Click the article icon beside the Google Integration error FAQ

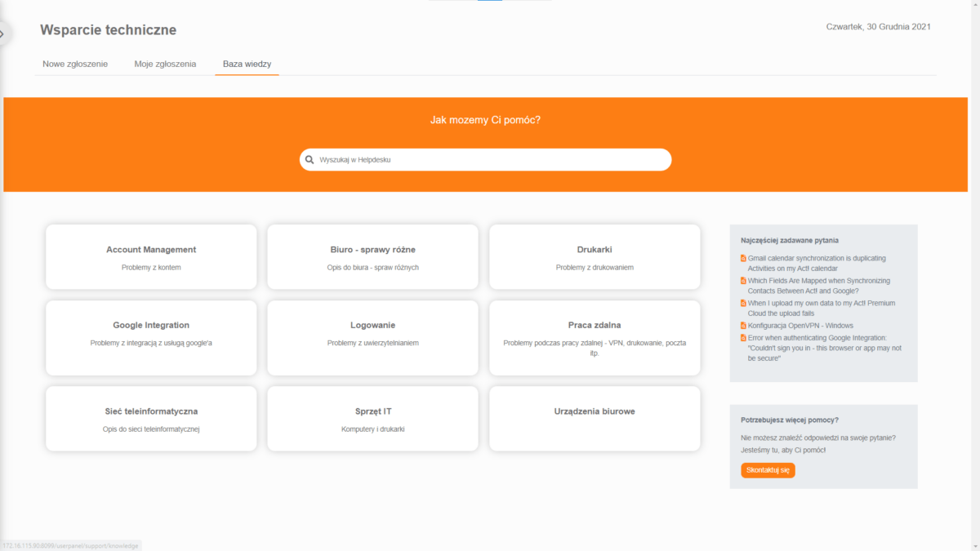(742, 337)
